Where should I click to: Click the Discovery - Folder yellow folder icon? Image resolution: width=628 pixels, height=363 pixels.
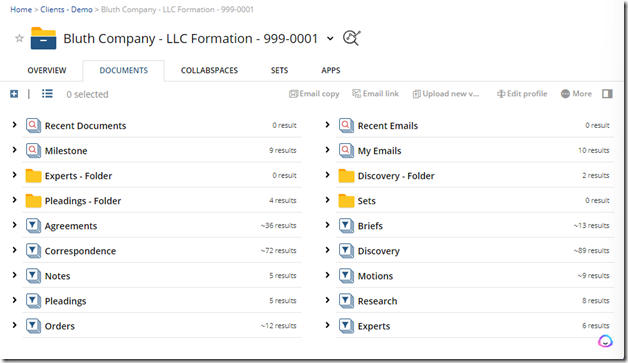point(346,175)
